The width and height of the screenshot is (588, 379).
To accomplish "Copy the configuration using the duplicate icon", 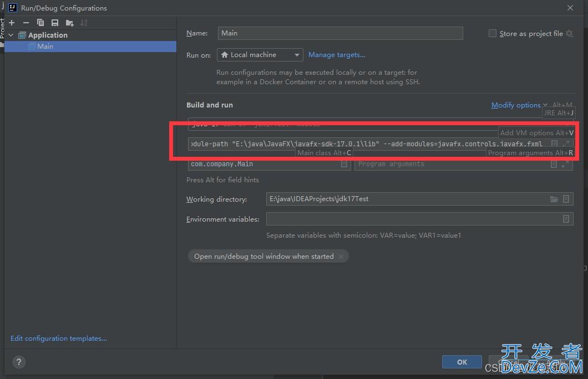I will tap(40, 23).
